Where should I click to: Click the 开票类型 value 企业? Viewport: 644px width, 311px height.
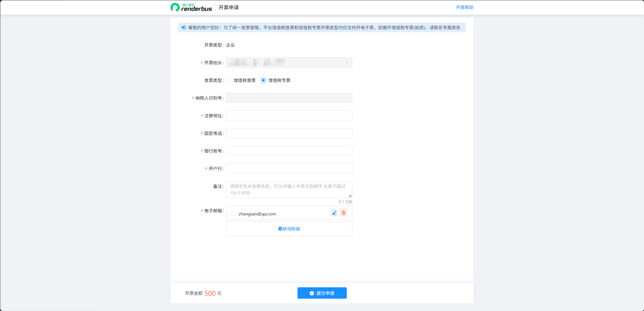click(230, 45)
